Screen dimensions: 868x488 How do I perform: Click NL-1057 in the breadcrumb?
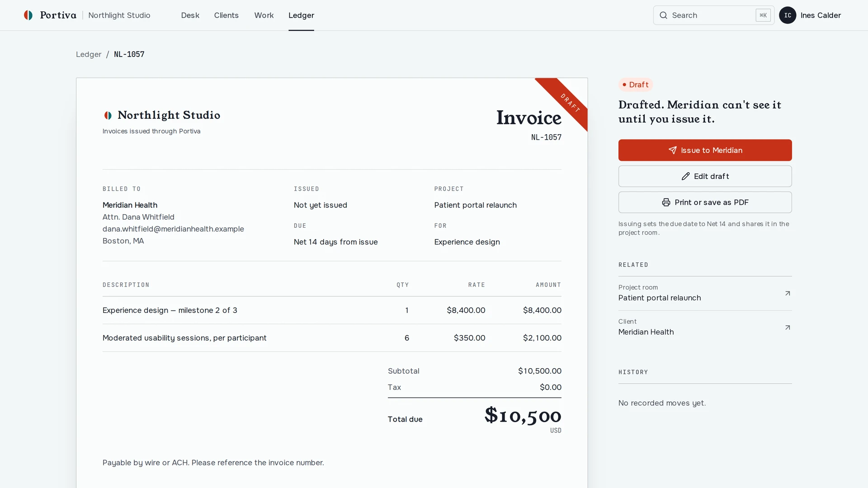point(129,54)
